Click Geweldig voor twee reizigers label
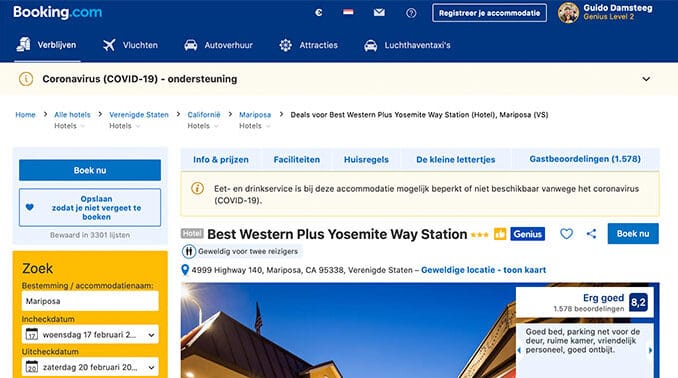This screenshot has width=678, height=378. (x=248, y=251)
